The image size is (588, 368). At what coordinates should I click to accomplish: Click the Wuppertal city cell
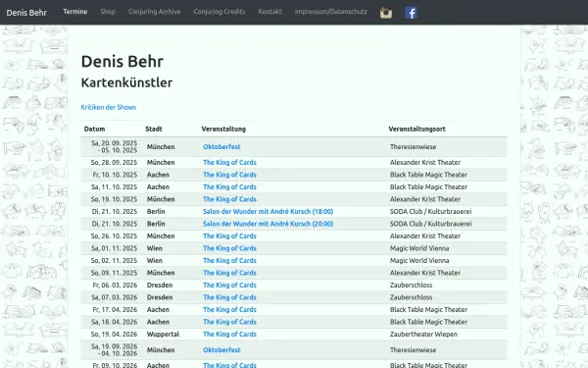(x=163, y=335)
